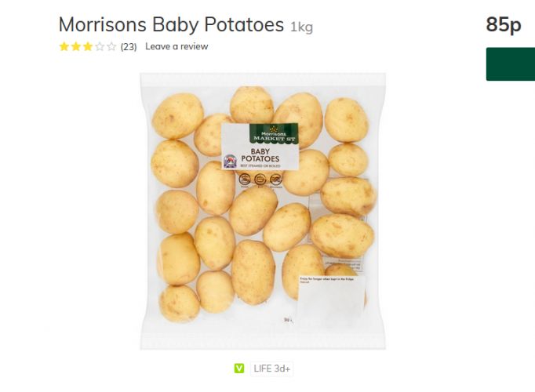Screen dimensions: 535x392
Task: Click the fifth empty rating star
Action: tap(111, 46)
